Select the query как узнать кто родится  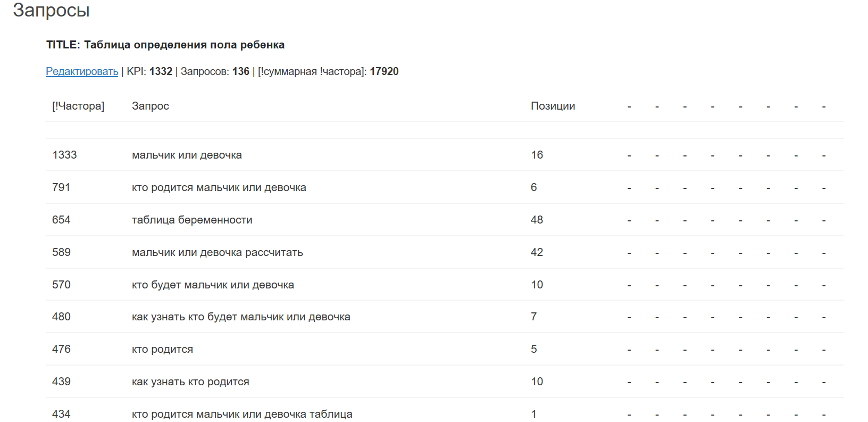pos(190,382)
